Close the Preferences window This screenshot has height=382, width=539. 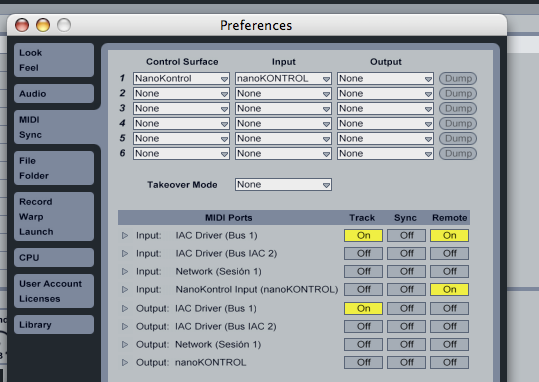(x=22, y=25)
